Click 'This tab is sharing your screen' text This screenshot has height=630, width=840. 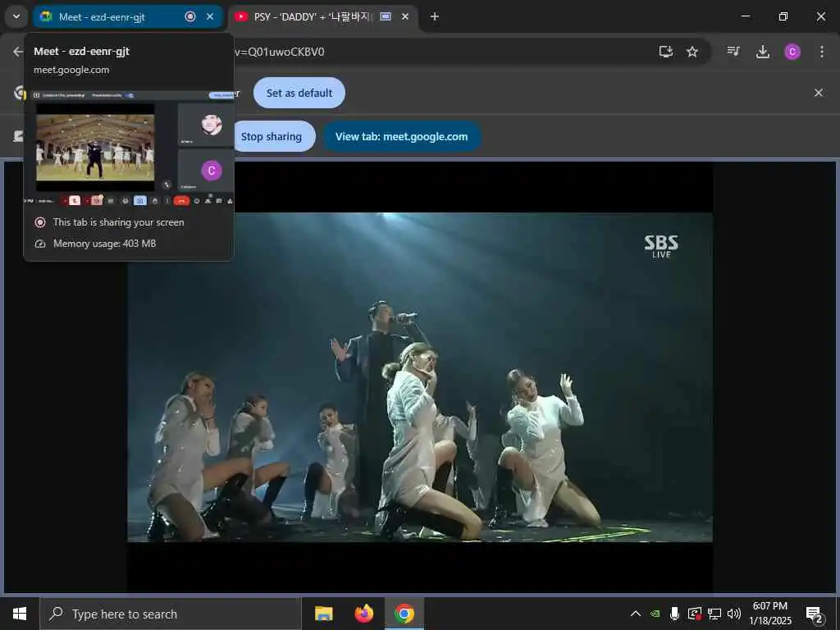118,222
